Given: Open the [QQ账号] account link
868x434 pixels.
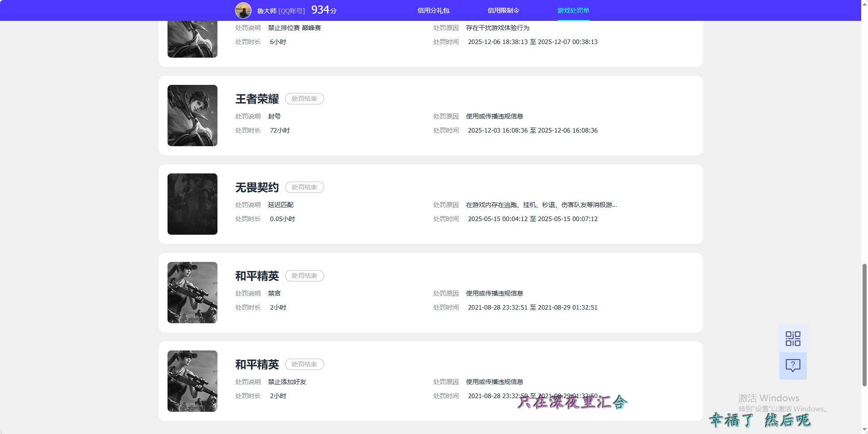Looking at the screenshot, I should tap(292, 10).
